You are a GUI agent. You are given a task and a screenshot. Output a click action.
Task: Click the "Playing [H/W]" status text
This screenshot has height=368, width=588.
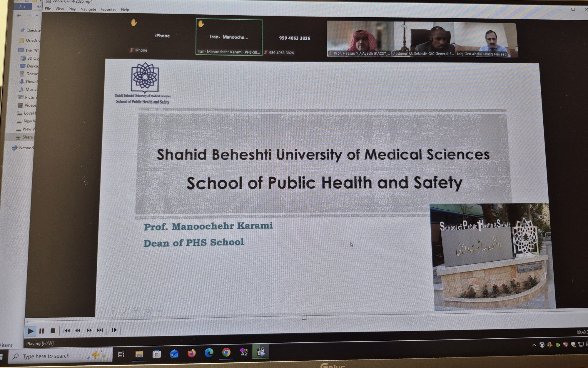tap(40, 343)
